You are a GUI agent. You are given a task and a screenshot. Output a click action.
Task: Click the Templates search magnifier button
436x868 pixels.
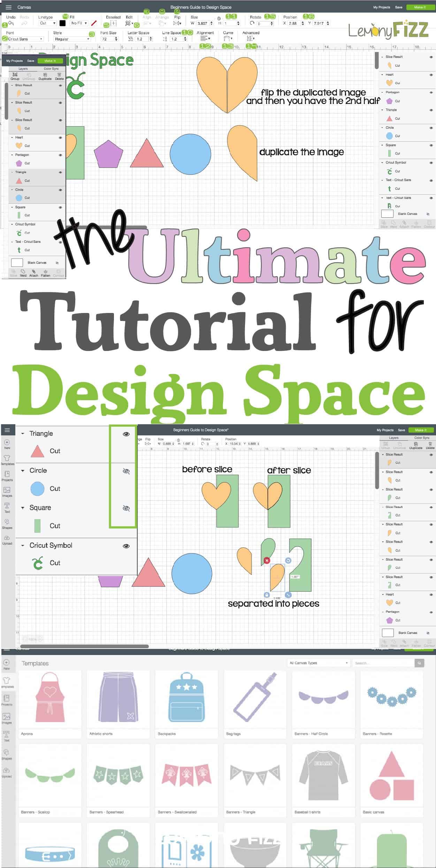419,663
